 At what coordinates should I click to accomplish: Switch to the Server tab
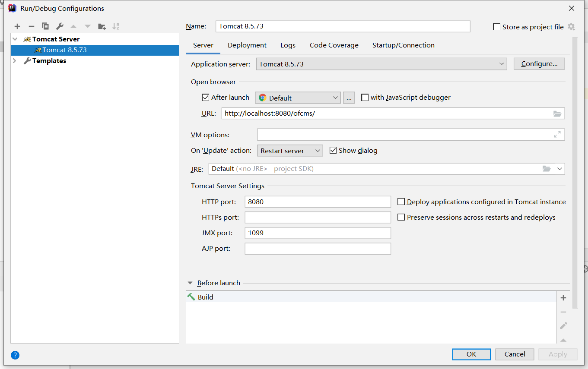[203, 45]
